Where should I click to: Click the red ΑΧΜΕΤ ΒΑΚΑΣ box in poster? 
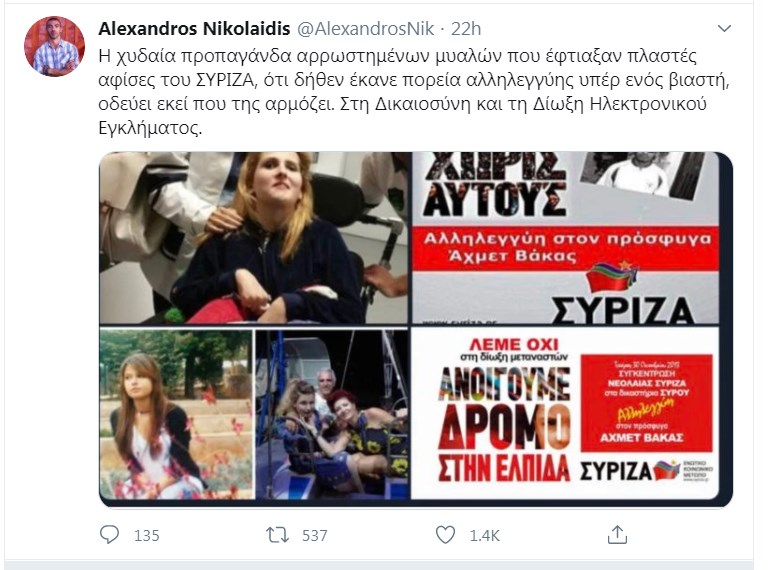point(646,403)
